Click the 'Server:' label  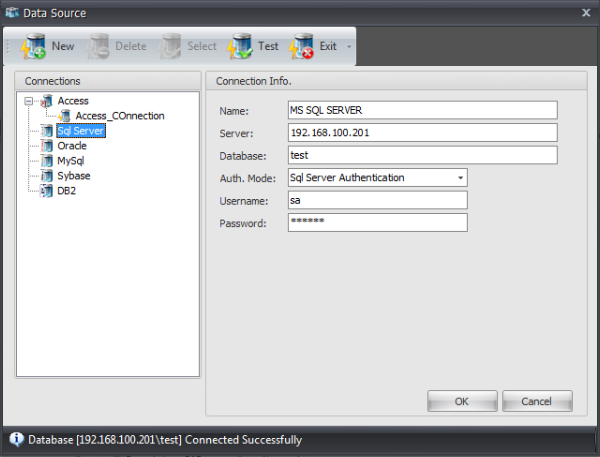click(236, 134)
